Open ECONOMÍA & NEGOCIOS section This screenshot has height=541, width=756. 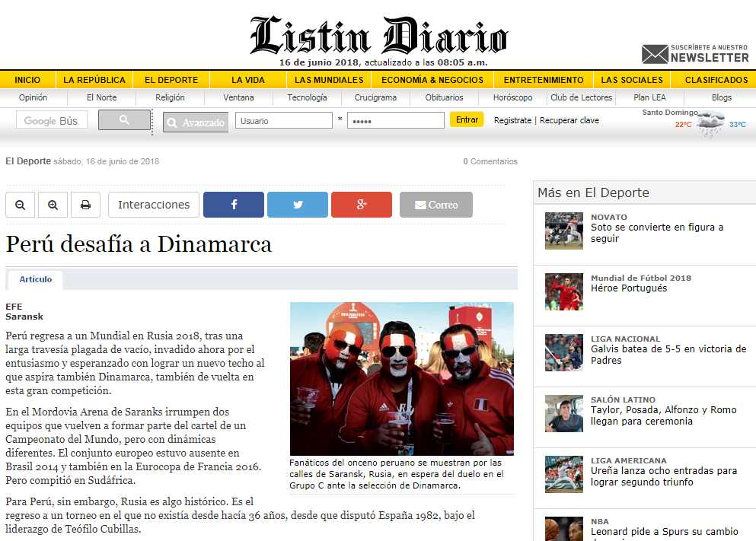coord(432,80)
